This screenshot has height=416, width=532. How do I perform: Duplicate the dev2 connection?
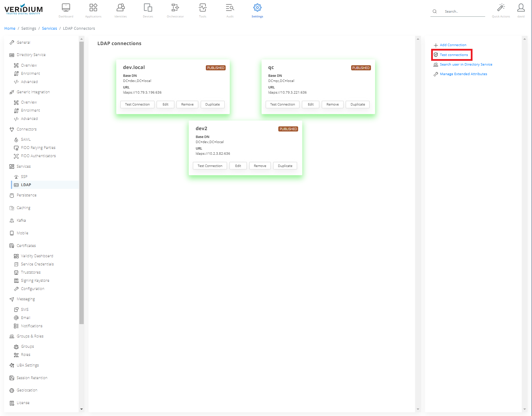click(x=285, y=166)
